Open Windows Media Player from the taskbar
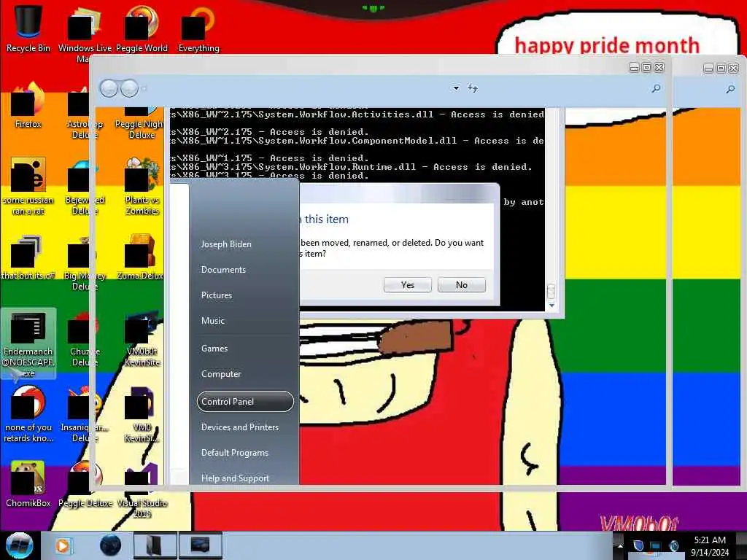 (63, 545)
